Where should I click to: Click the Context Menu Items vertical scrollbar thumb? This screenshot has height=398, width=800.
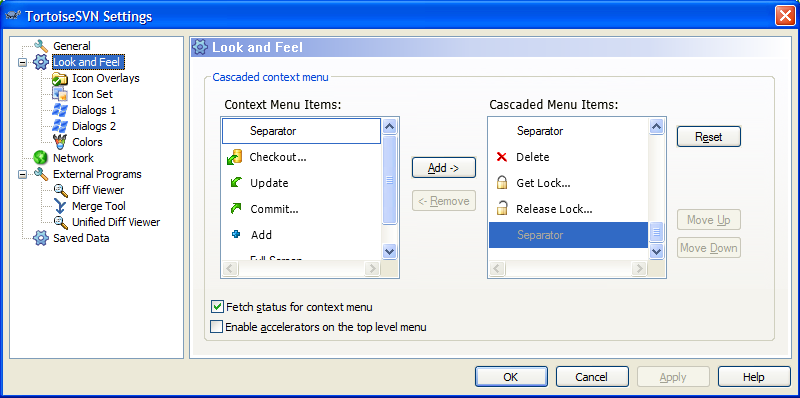pyautogui.click(x=389, y=180)
